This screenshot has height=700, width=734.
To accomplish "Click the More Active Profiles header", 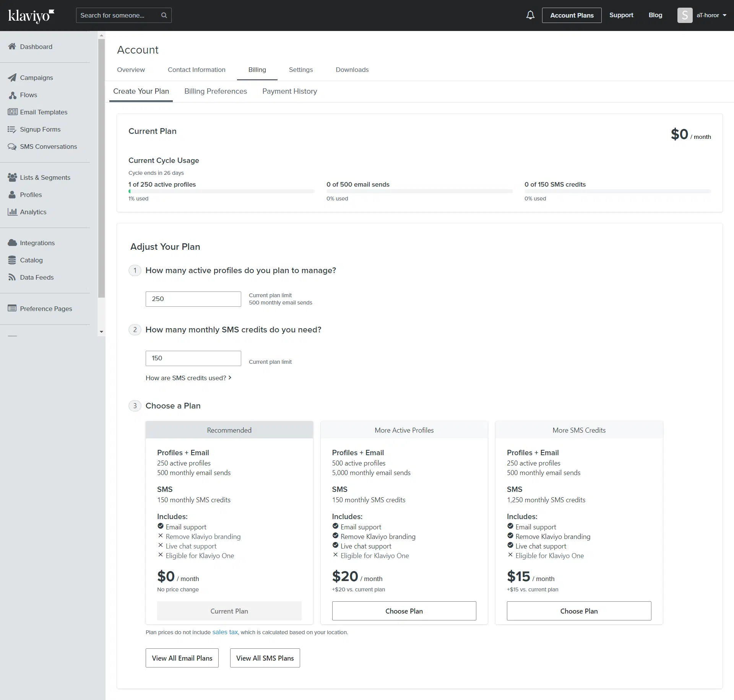I will 404,430.
